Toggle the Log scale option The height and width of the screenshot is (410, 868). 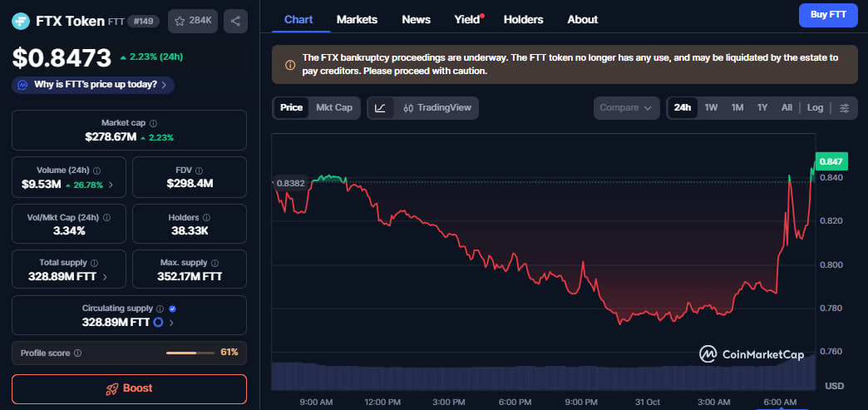coord(815,108)
